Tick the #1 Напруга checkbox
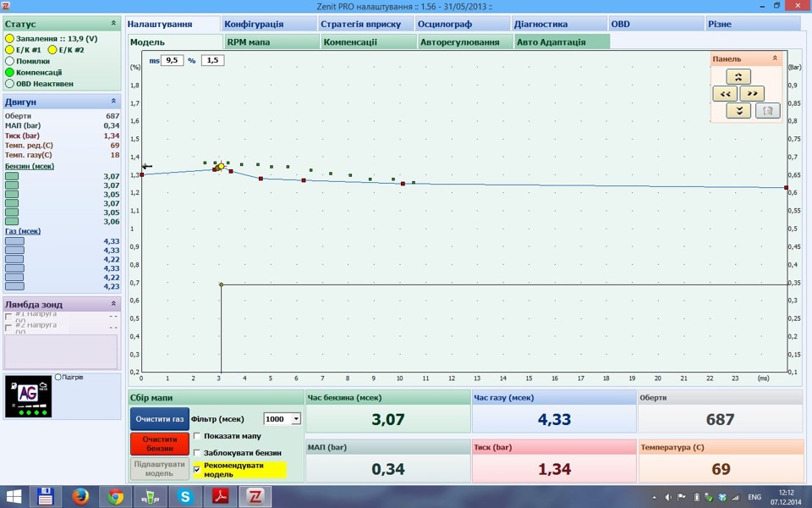Viewport: 812px width, 508px height. coord(8,317)
